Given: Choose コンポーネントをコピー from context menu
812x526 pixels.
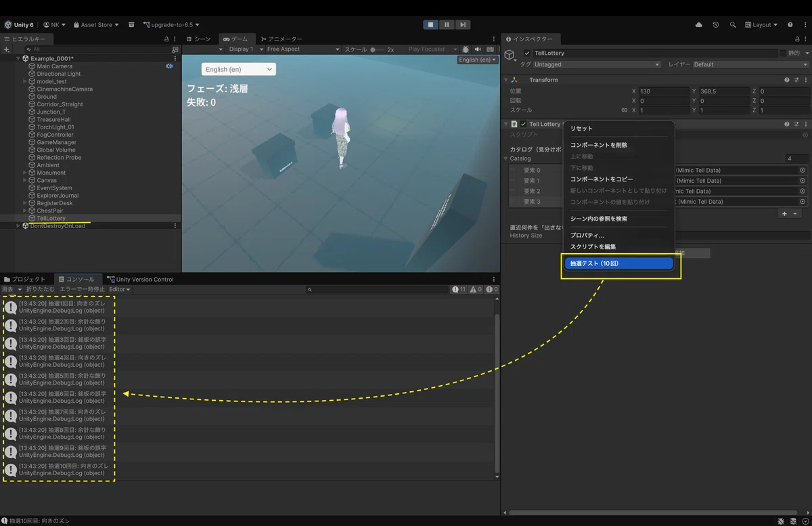Looking at the screenshot, I should [x=602, y=179].
